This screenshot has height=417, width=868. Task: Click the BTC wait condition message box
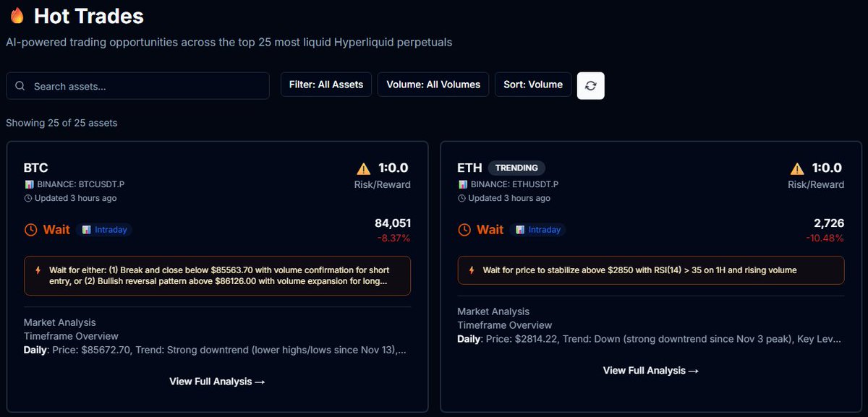coord(217,275)
